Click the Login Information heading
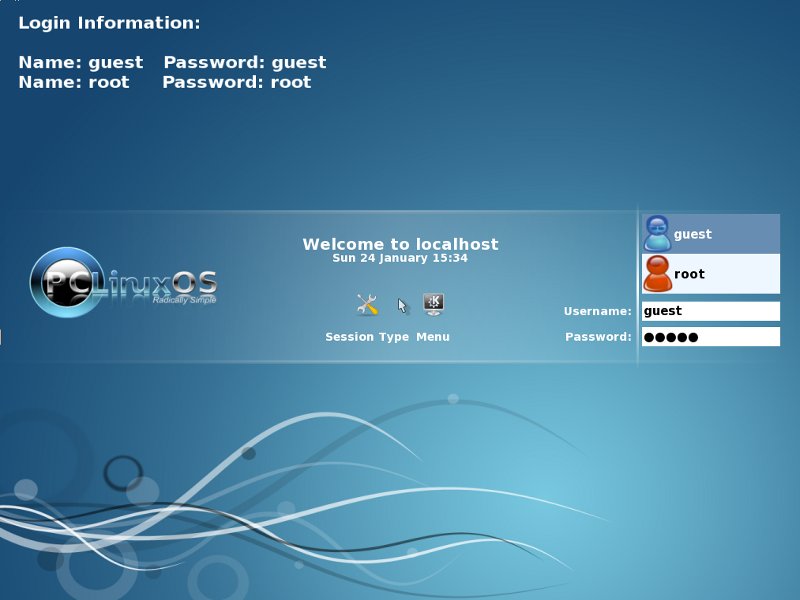Screen dimensions: 800x600 110,23
